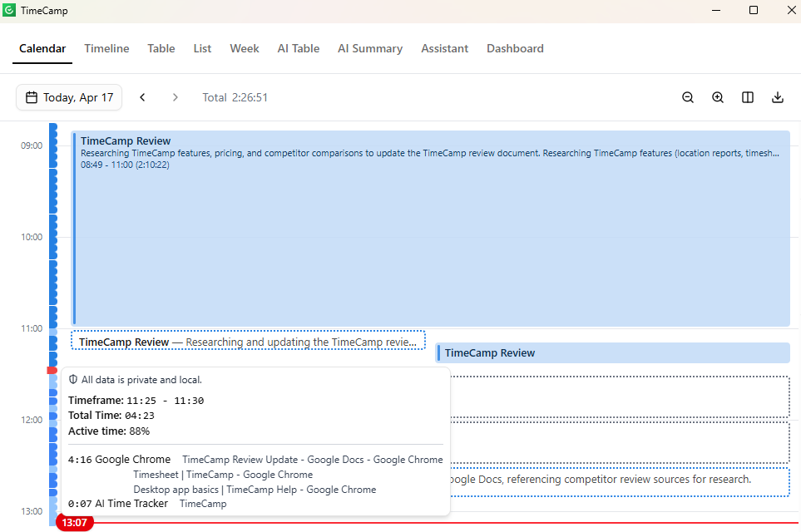Click the calendar icon in date button
The image size is (801, 532).
(32, 97)
